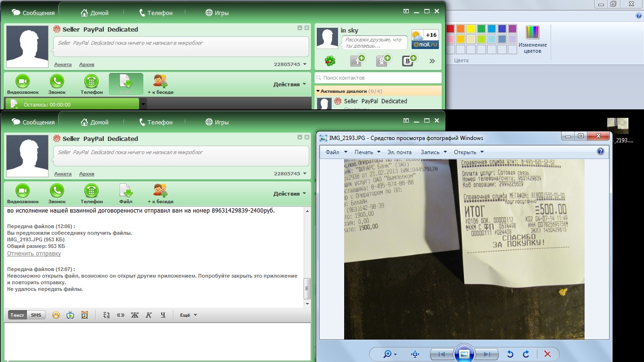Screen dimensions: 644x362
Task: Click the transliteration icon in the message toolbar
Action: pos(106,315)
